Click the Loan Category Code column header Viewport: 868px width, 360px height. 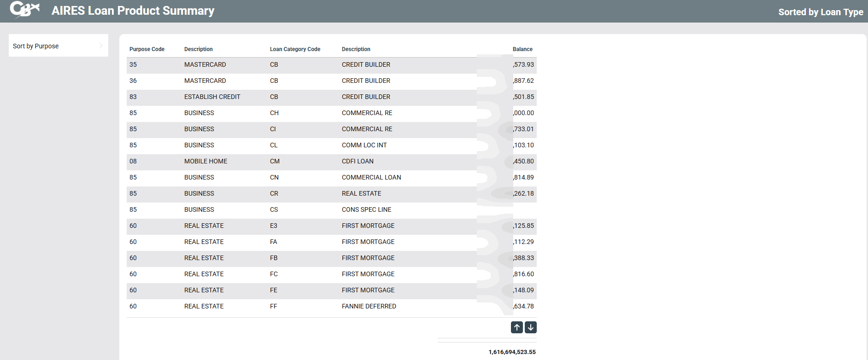pyautogui.click(x=295, y=49)
